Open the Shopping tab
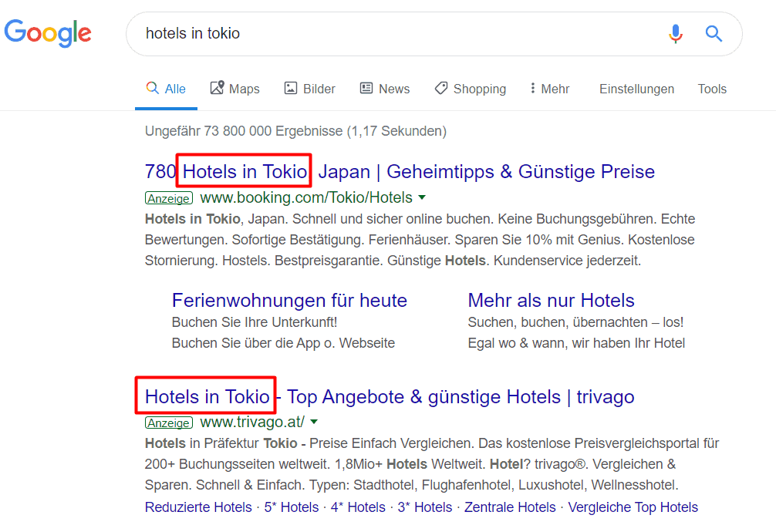This screenshot has width=776, height=532. coord(471,89)
